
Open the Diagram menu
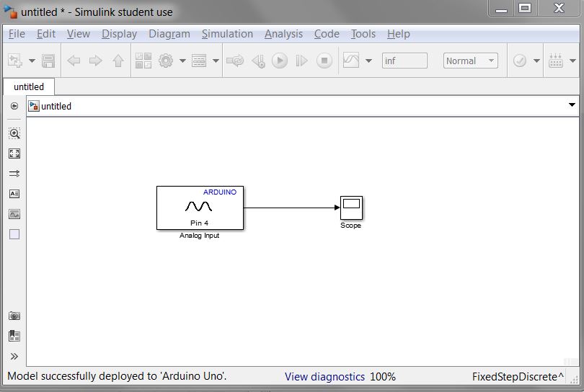coord(169,34)
